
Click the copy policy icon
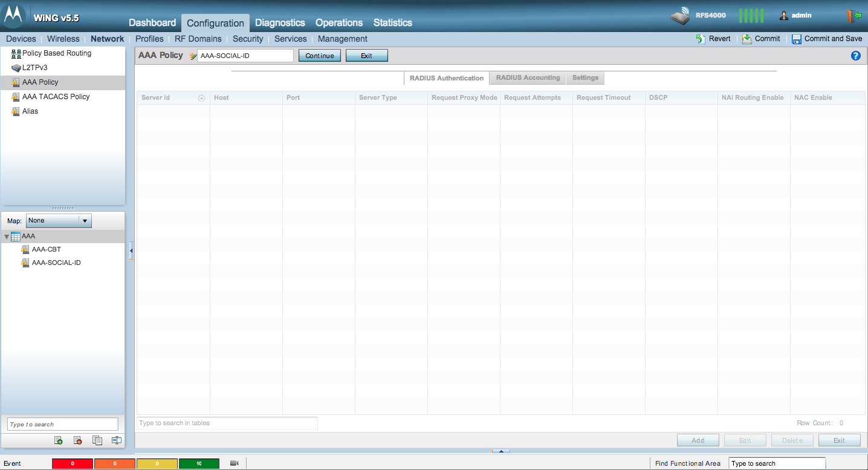97,440
